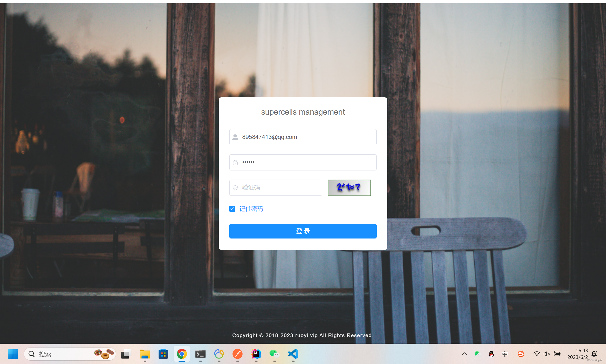Click the QQ penguin tray icon

pyautogui.click(x=491, y=354)
